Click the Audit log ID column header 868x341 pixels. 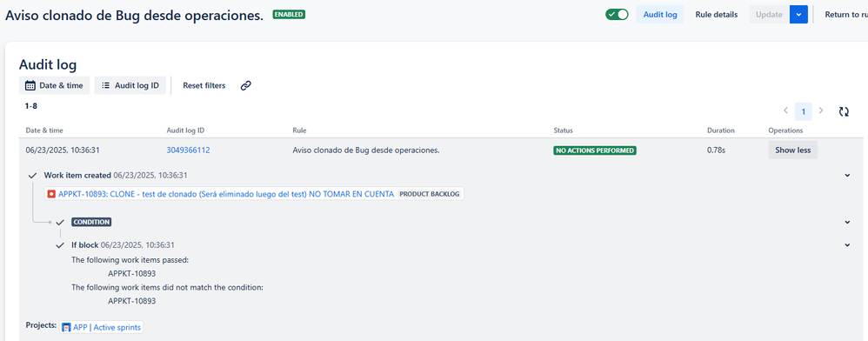point(185,130)
